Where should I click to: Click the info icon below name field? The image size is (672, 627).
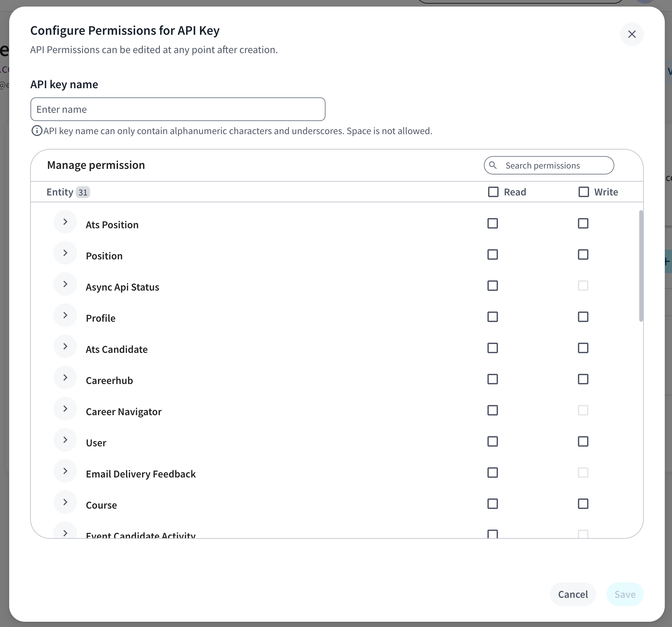click(x=36, y=131)
